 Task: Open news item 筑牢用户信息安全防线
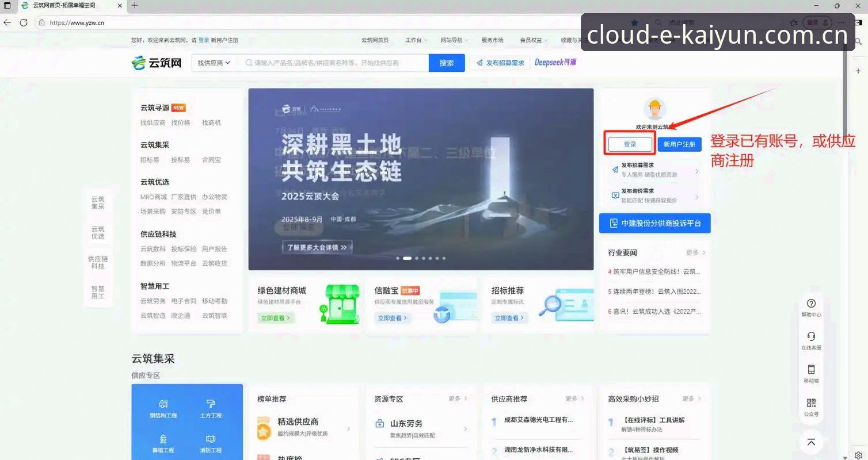[654, 271]
